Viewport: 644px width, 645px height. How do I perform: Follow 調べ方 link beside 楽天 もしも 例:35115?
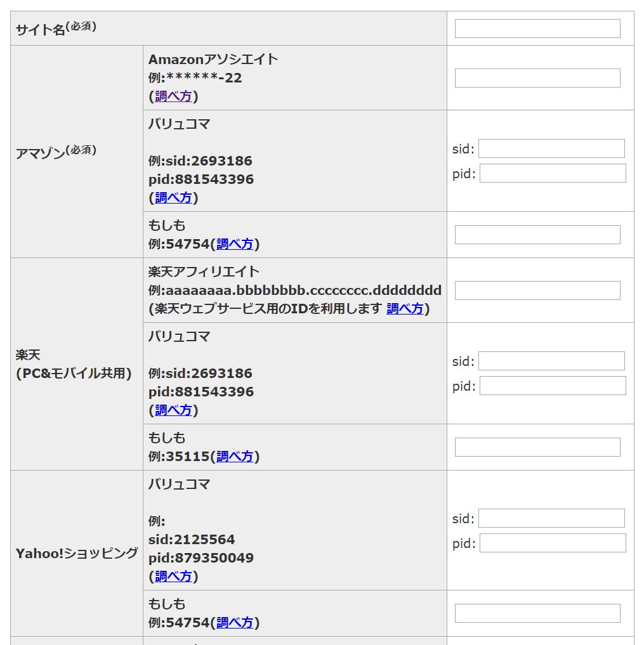pos(235,457)
